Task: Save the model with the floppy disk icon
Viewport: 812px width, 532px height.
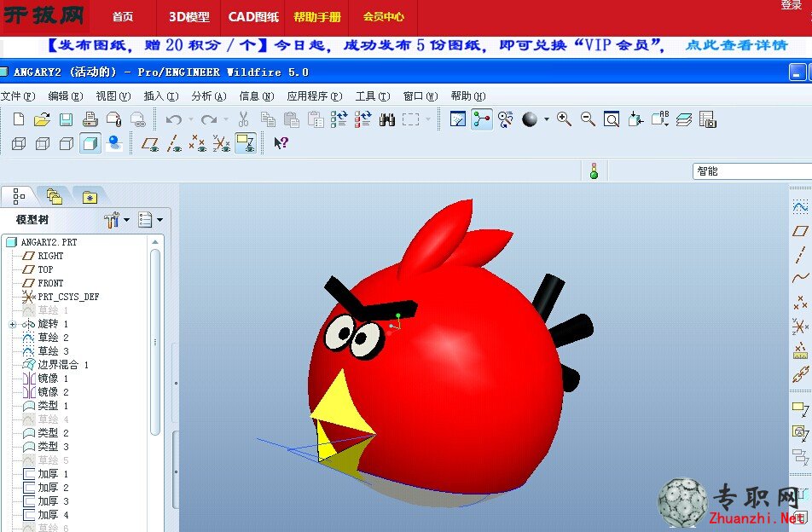Action: pyautogui.click(x=66, y=119)
